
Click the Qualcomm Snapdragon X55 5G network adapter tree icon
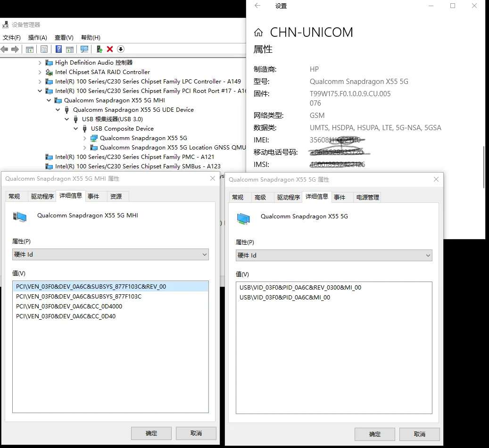click(x=94, y=138)
